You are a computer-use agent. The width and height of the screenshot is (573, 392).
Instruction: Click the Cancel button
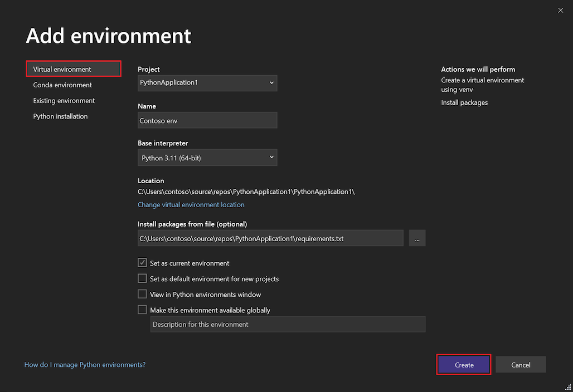[520, 364]
